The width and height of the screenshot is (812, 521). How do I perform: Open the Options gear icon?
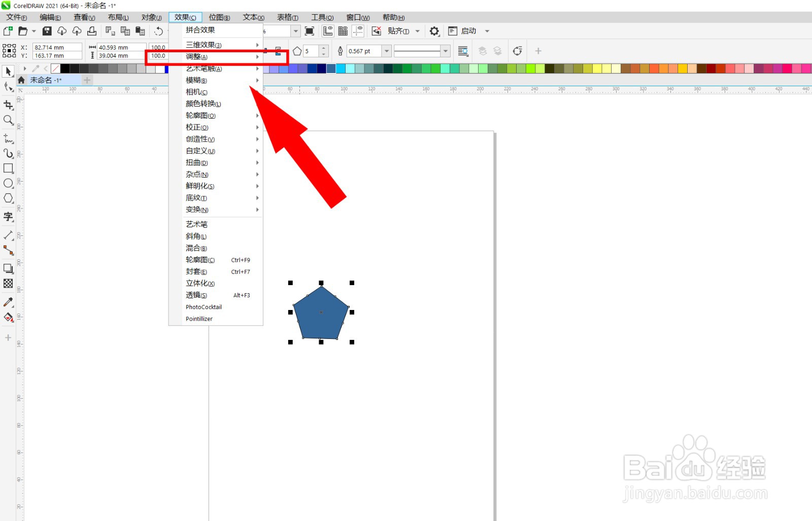(x=434, y=31)
